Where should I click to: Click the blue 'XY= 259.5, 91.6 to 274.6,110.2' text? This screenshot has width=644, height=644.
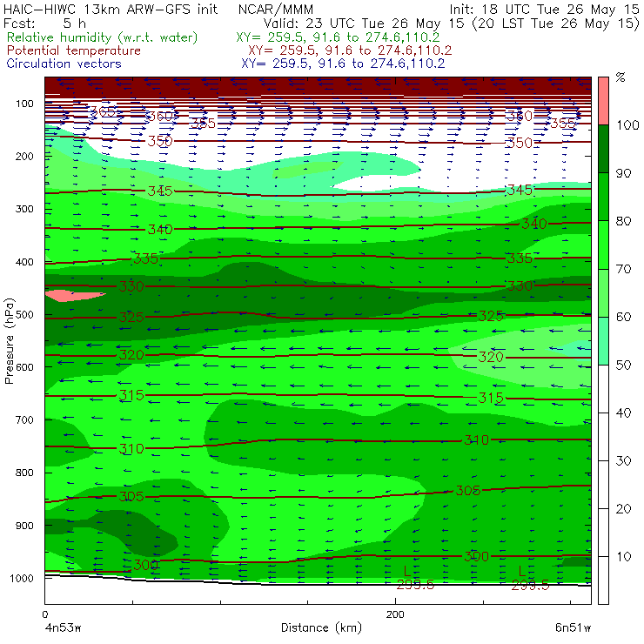click(343, 64)
